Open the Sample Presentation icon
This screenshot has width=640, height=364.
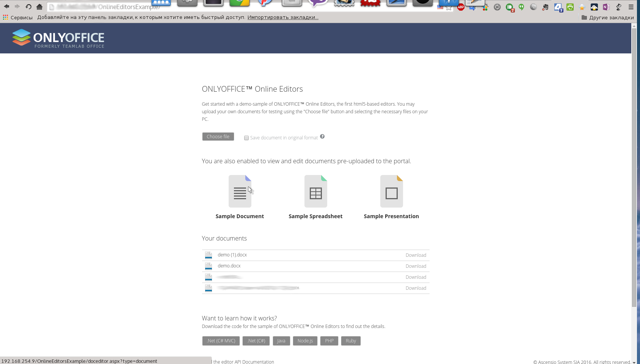pos(392,191)
